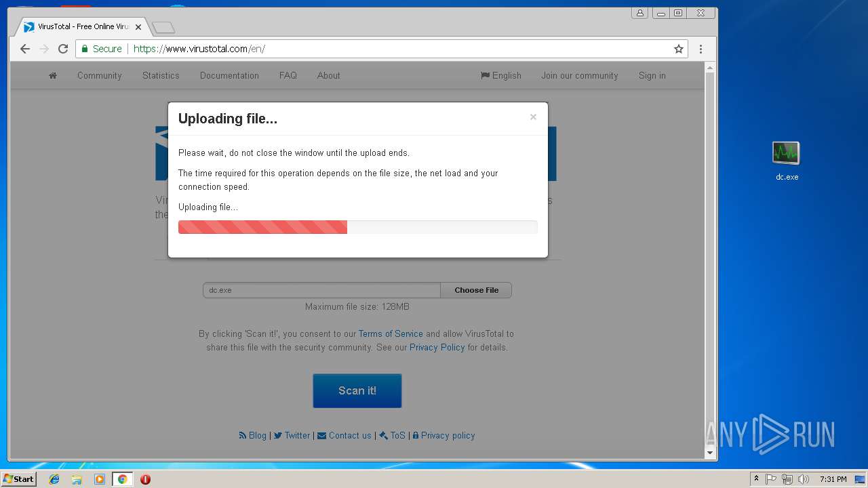Click the taskbar clock 7:31 PM
868x488 pixels.
pos(833,479)
